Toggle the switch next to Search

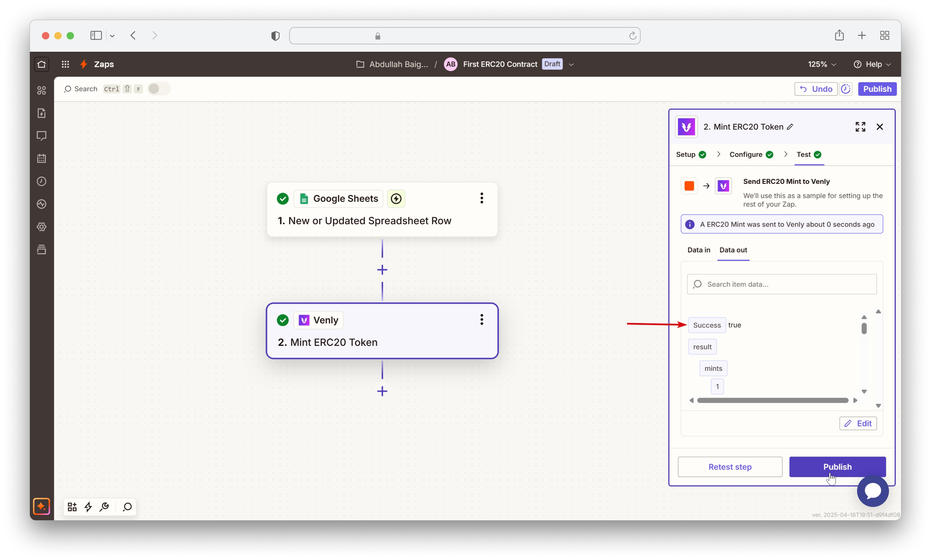(x=158, y=89)
